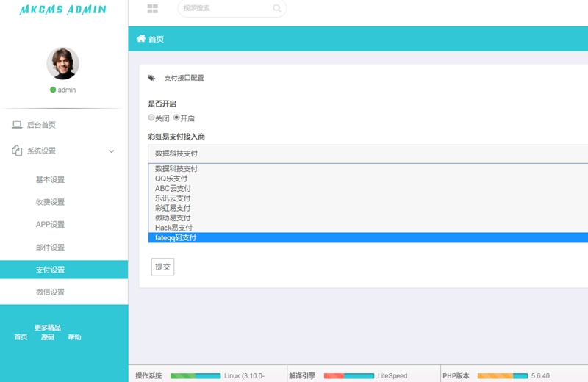The image size is (588, 382).
Task: Collapse the 系统设置 chevron arrow
Action: (112, 151)
